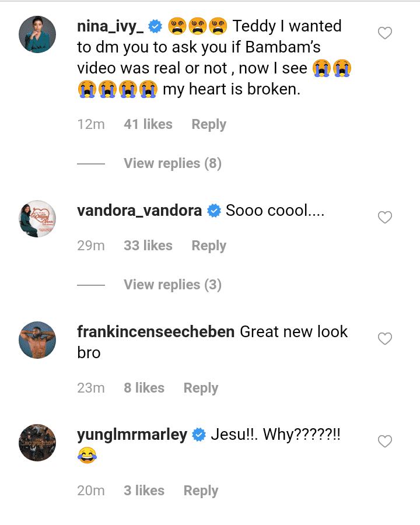
Task: Like nina_ivy_'s comment with the heart
Action: tap(385, 34)
